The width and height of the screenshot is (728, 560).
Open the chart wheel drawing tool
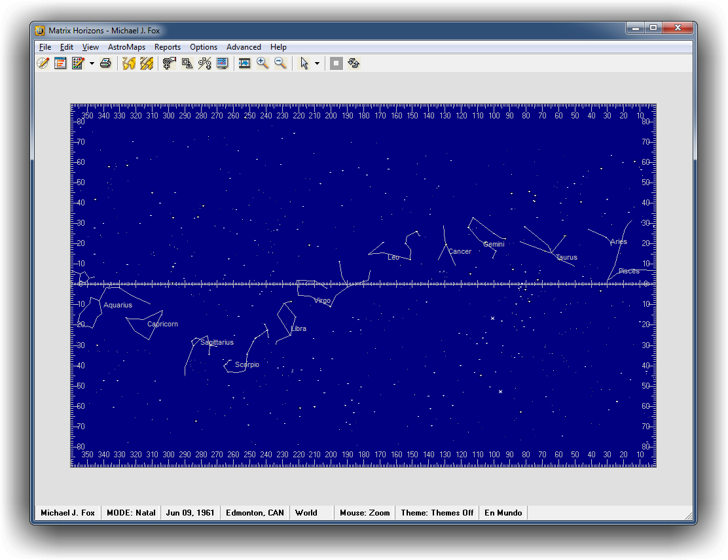coord(43,63)
